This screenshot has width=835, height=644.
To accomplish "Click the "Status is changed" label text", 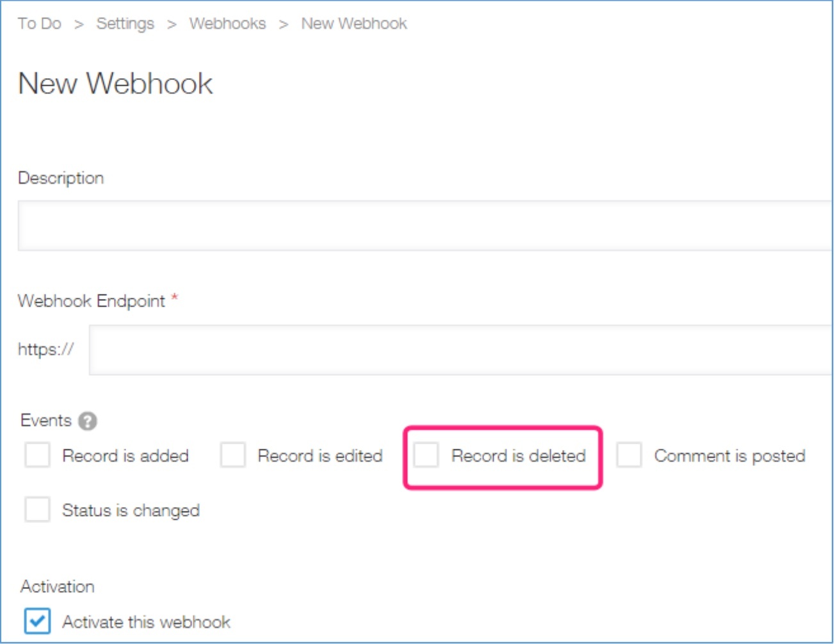I will click(131, 510).
